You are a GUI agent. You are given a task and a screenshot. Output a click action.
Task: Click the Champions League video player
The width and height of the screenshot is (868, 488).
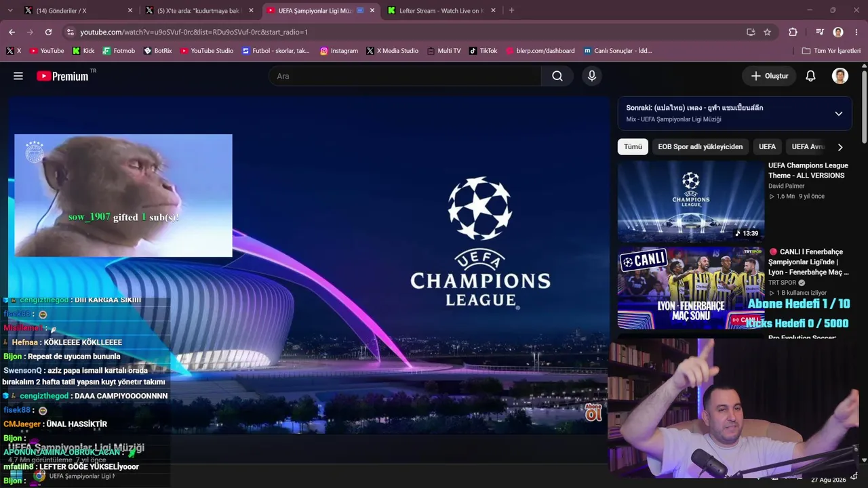coord(309,264)
